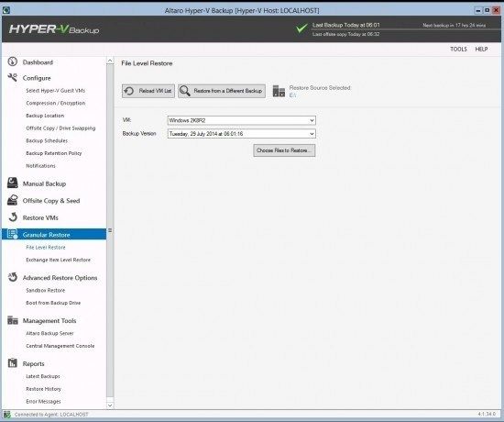The width and height of the screenshot is (504, 422).
Task: Open the Configure section
Action: (x=37, y=78)
